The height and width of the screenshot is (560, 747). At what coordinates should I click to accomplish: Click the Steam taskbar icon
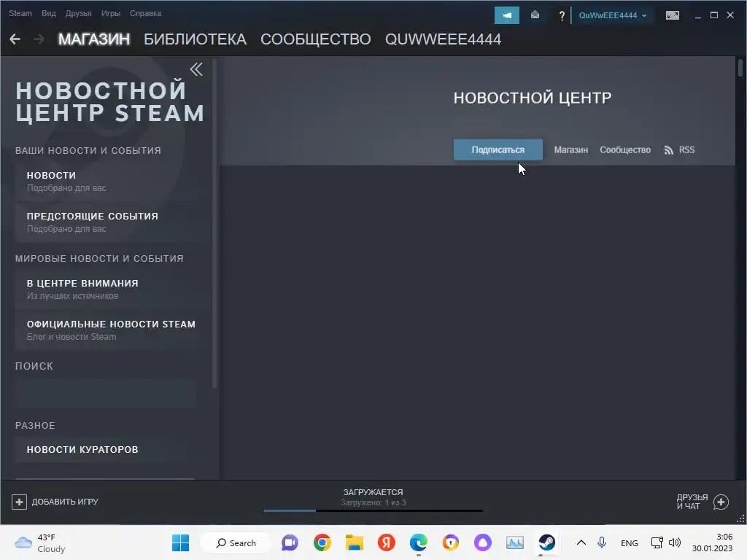[546, 542]
